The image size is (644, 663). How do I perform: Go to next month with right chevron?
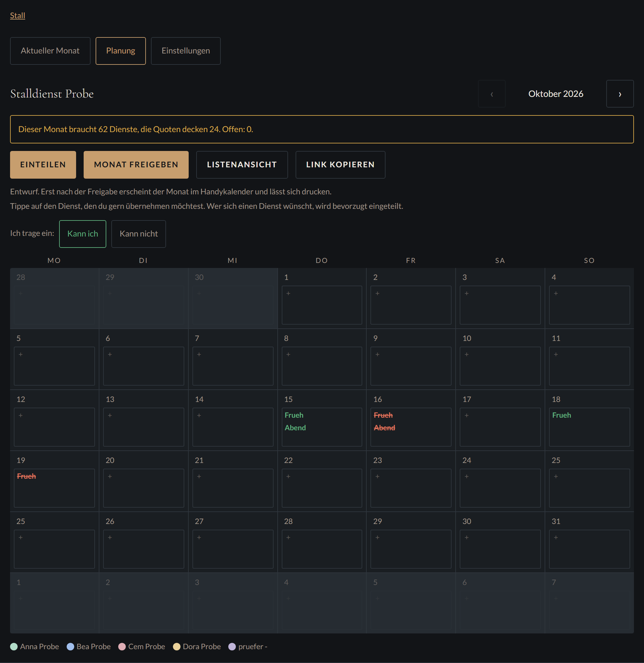pyautogui.click(x=620, y=94)
